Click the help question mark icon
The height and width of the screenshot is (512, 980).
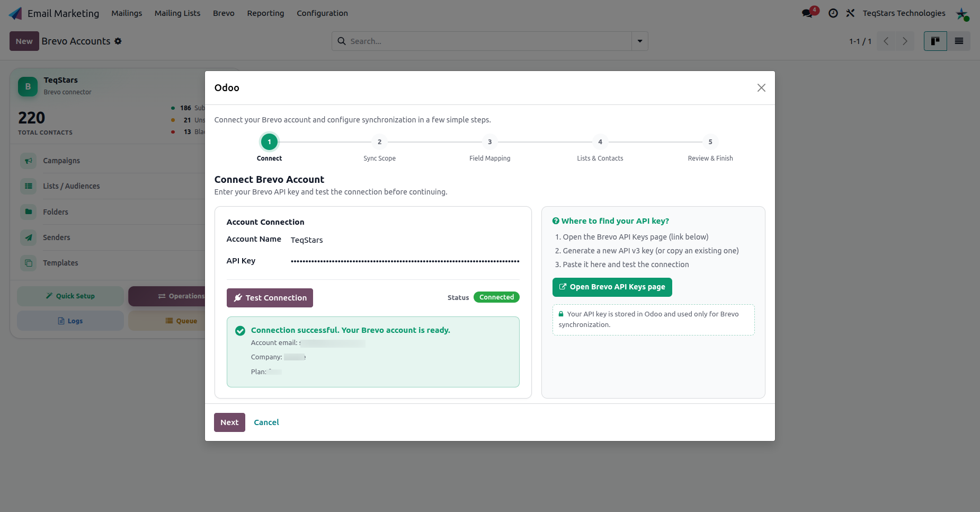(x=556, y=221)
